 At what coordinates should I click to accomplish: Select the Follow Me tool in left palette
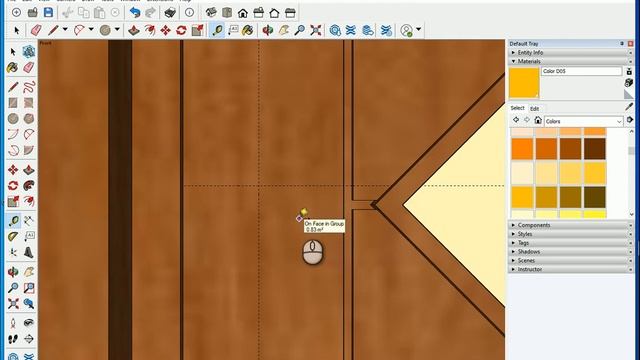tap(29, 186)
